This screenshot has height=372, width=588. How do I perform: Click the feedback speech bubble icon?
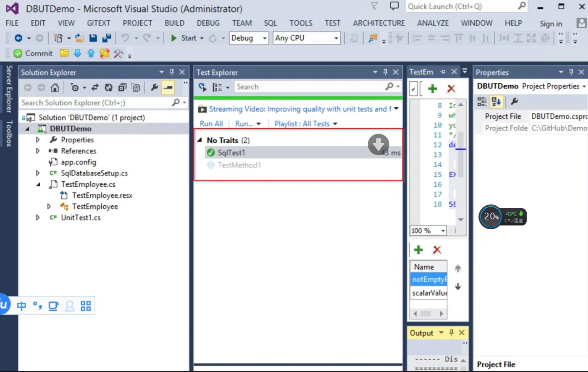point(394,6)
